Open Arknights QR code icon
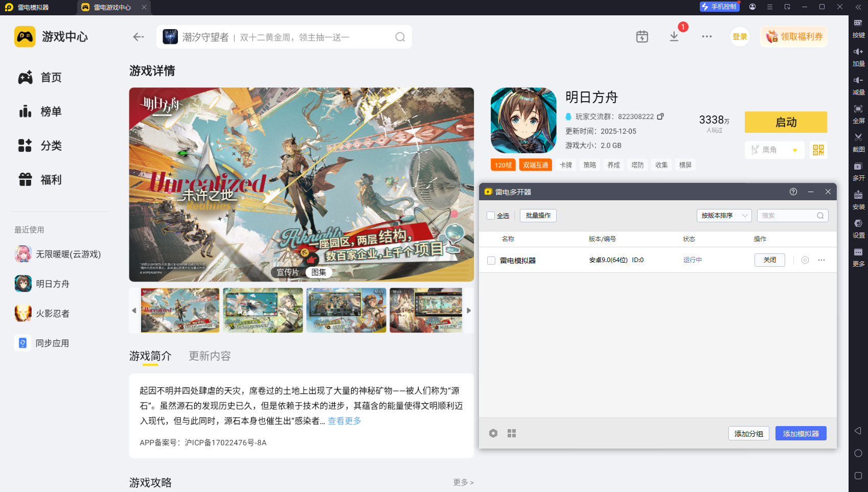Screen dimensions: 868x492 (818, 150)
